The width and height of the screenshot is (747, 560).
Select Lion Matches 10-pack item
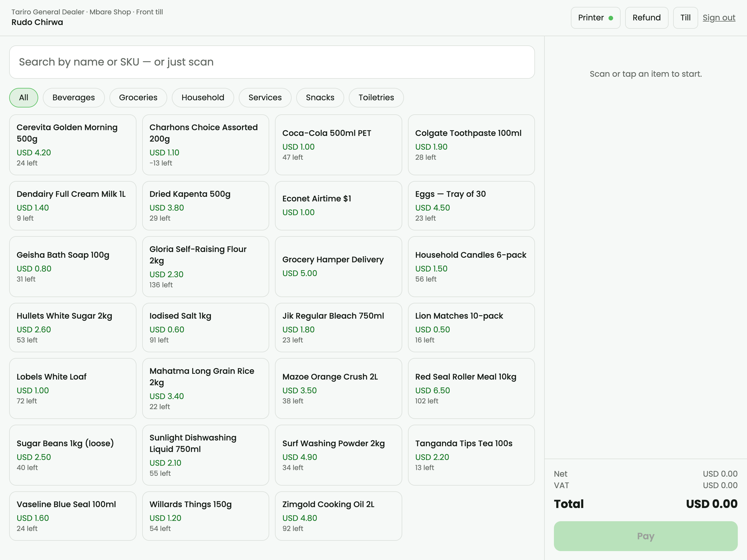coord(471,328)
